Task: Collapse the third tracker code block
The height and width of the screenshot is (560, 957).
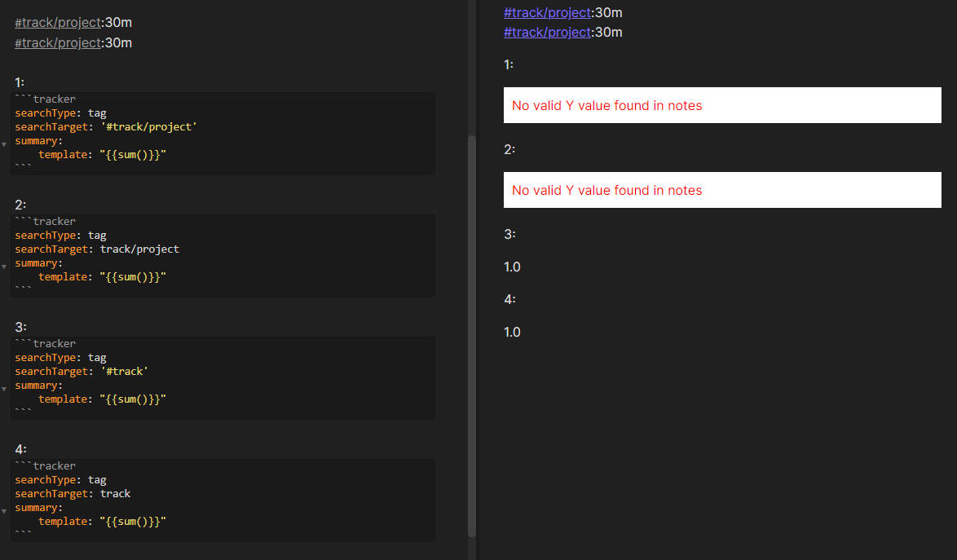Action: point(3,388)
